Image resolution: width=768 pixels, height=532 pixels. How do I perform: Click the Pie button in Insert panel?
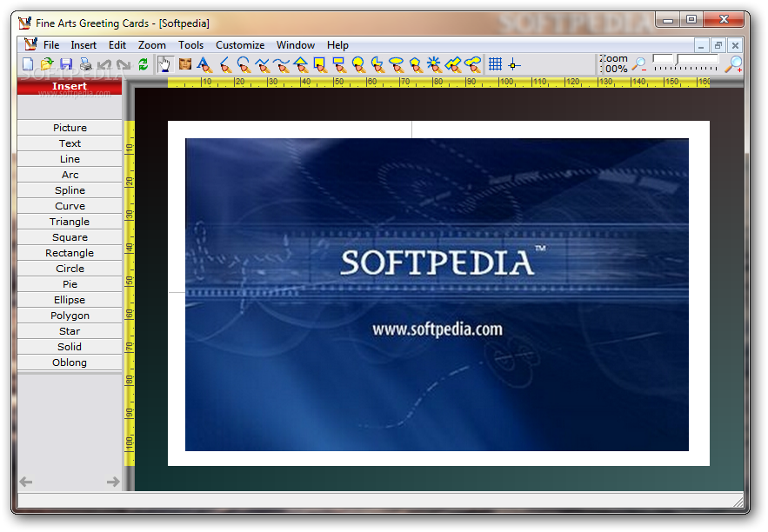point(70,284)
